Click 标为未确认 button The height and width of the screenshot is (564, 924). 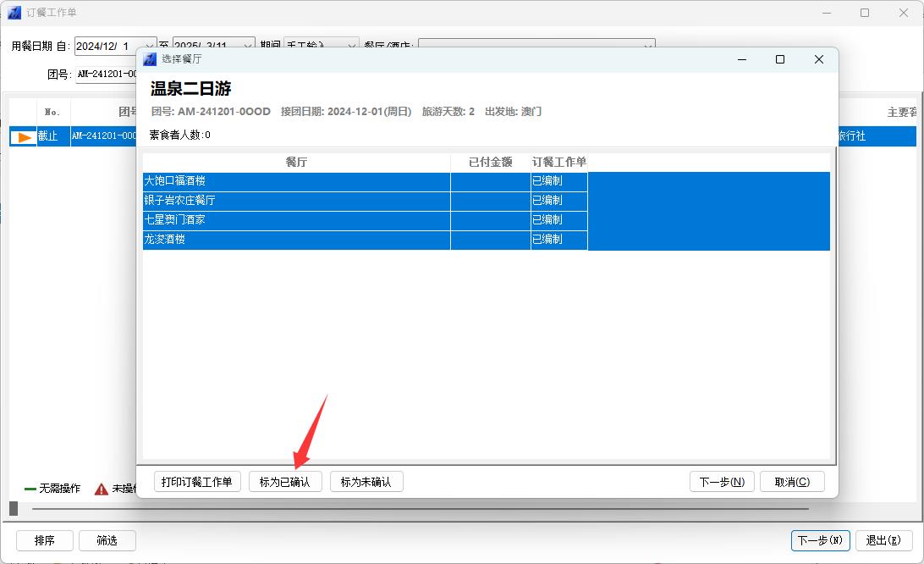366,482
